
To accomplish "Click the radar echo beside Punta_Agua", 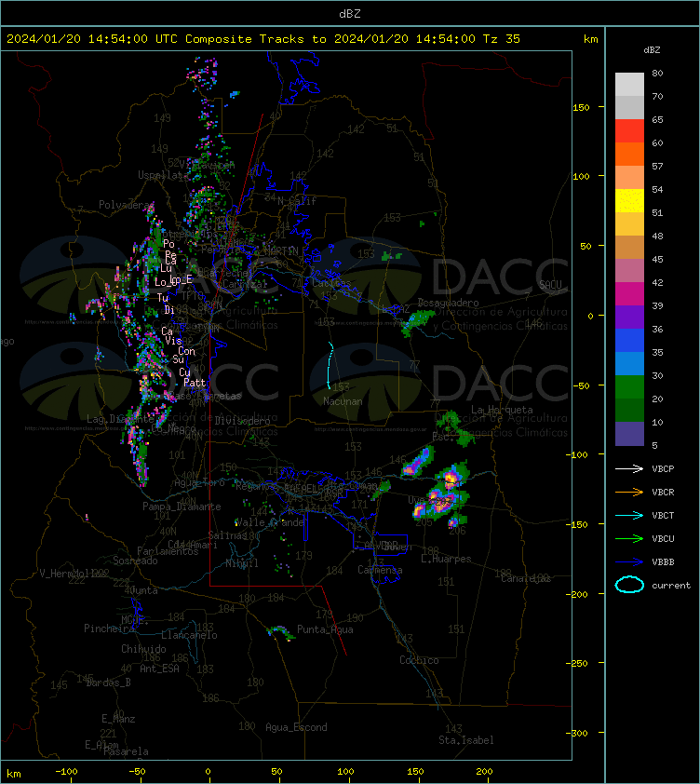I will [x=281, y=632].
